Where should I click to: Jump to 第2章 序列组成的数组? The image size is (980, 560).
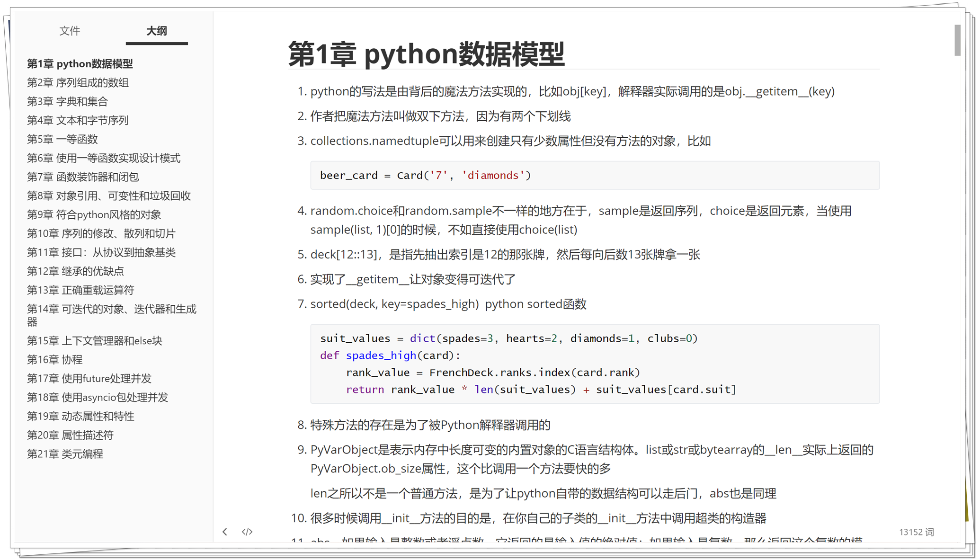78,82
